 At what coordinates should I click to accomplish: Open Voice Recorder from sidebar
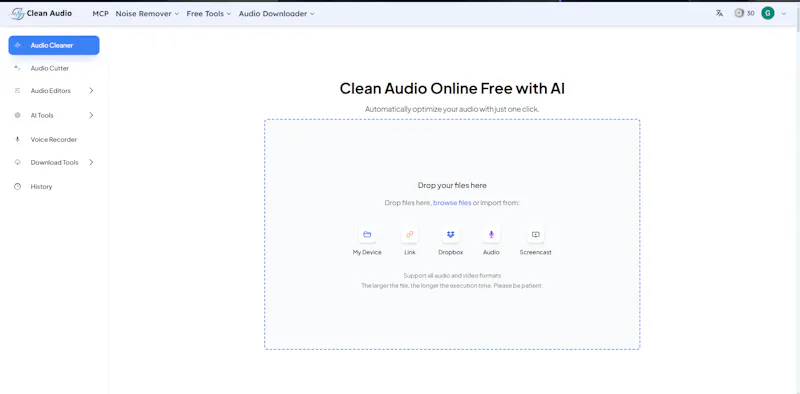(x=54, y=139)
